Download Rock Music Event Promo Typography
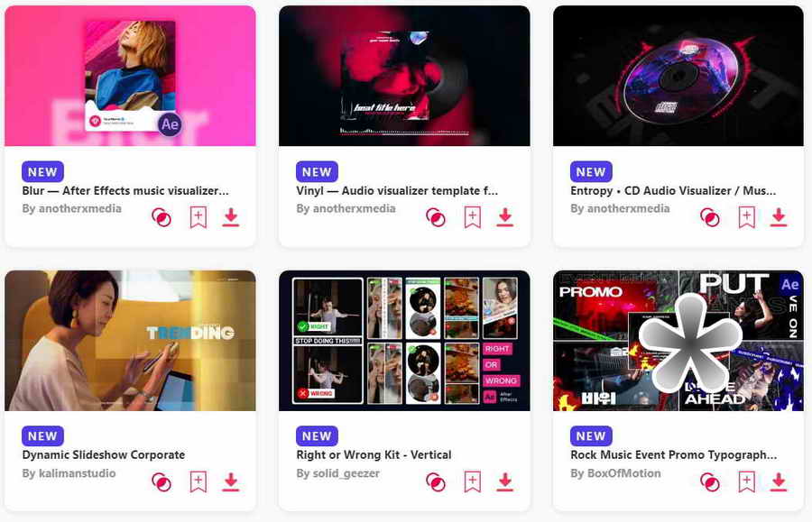The image size is (812, 522). (x=779, y=481)
